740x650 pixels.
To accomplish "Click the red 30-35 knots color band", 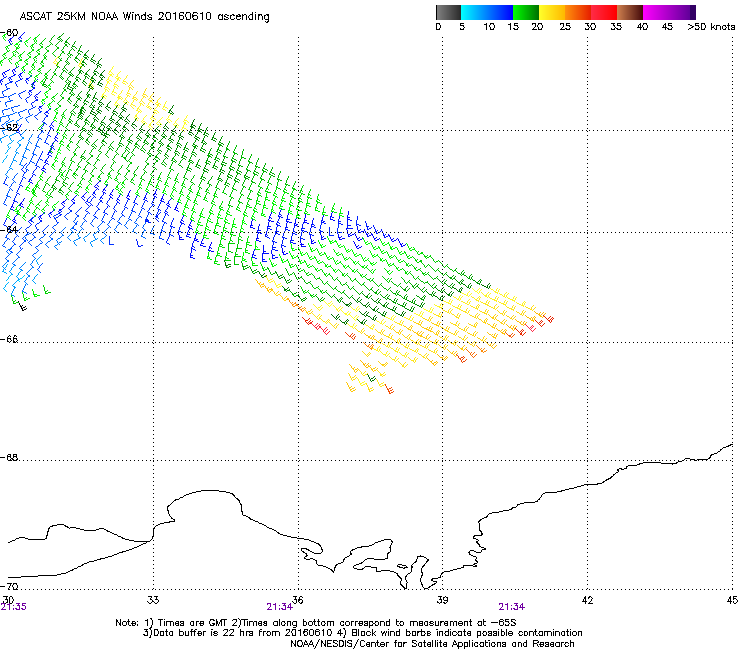I will click(604, 12).
